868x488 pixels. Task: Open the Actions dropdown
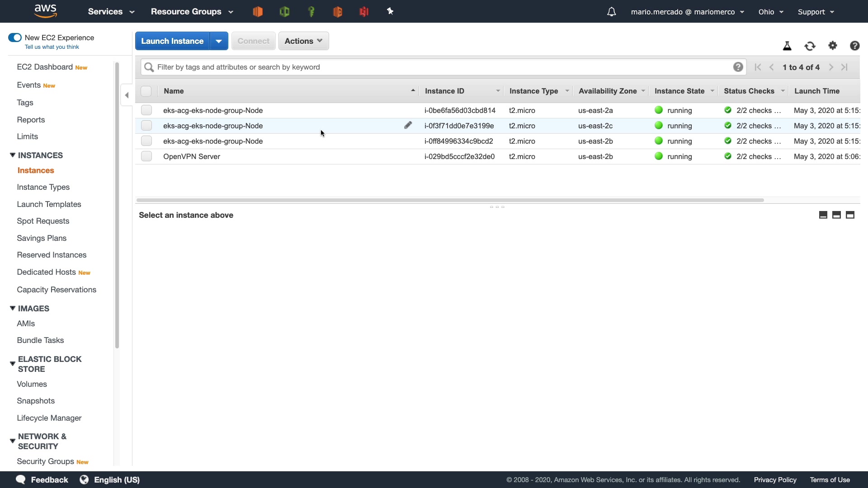click(303, 41)
